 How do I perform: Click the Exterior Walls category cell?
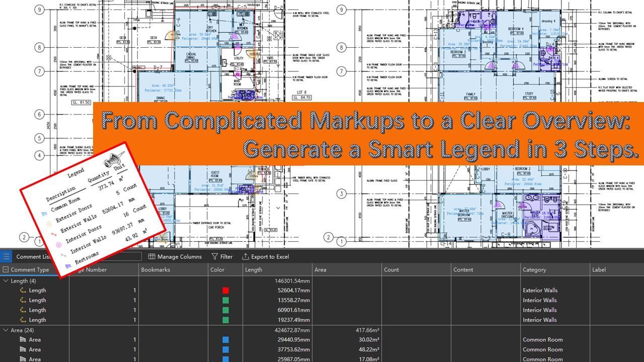pos(540,291)
